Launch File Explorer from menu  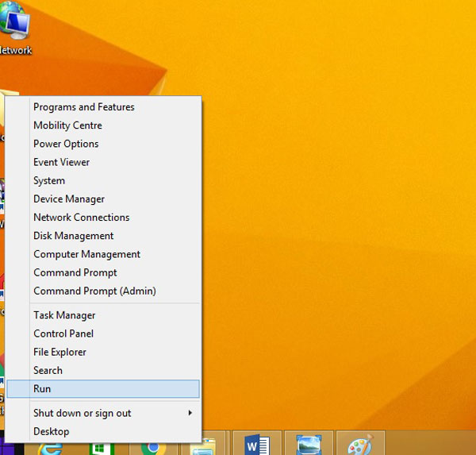click(103, 352)
